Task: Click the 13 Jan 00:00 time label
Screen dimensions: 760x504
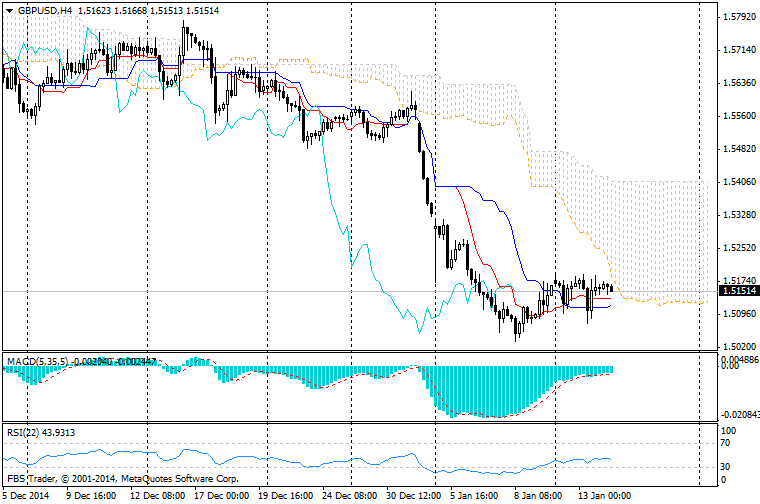Action: pos(604,495)
